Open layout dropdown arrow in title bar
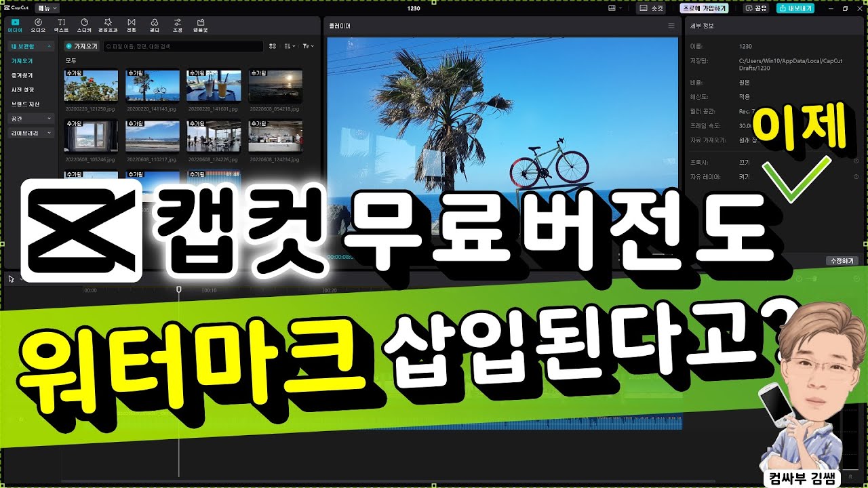Viewport: 868px width, 488px height. coord(620,8)
